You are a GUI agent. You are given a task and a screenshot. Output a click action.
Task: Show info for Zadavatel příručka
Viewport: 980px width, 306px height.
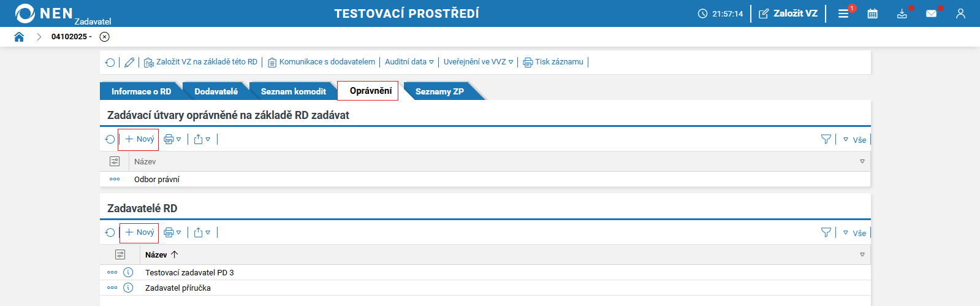pyautogui.click(x=128, y=288)
